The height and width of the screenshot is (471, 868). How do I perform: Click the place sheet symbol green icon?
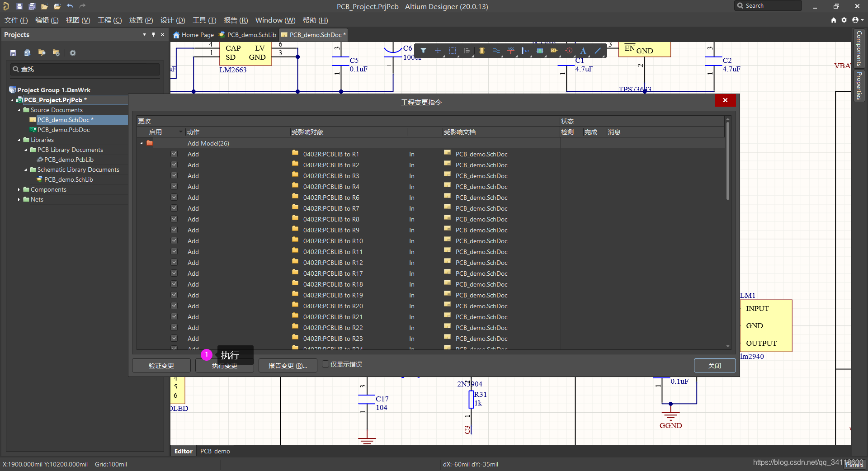(x=540, y=51)
